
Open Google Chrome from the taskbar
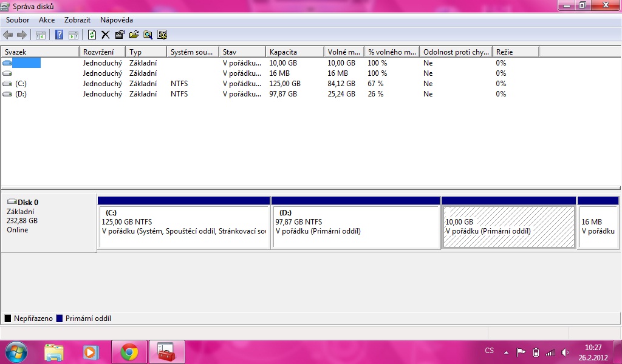(129, 352)
